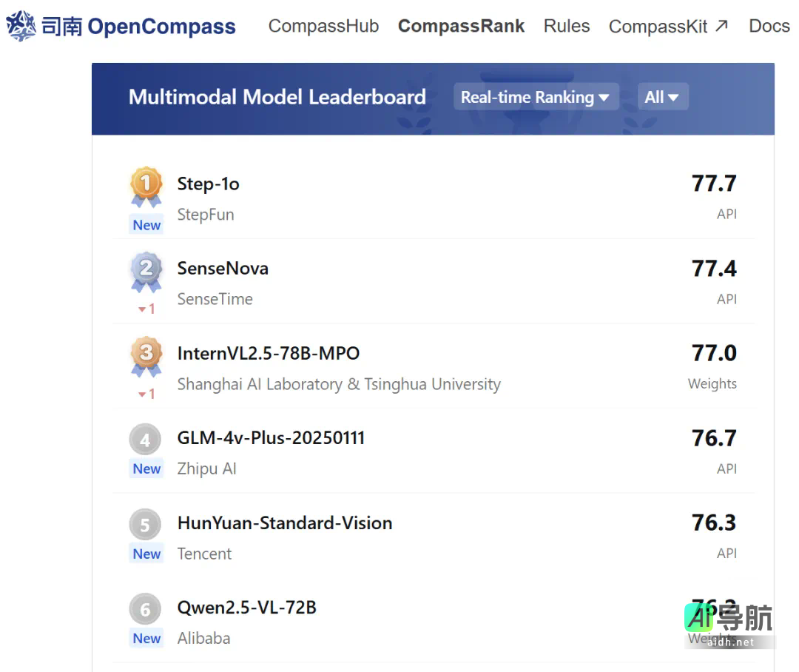Viewport: 799px width, 672px height.
Task: Click the New tag under Step-1o
Action: click(146, 225)
